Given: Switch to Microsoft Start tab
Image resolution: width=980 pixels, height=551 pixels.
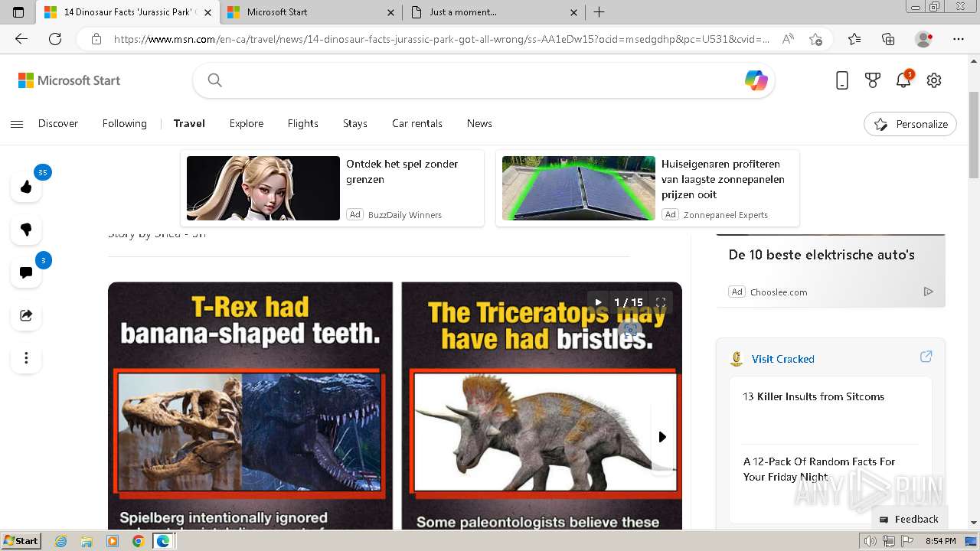Looking at the screenshot, I should point(310,12).
